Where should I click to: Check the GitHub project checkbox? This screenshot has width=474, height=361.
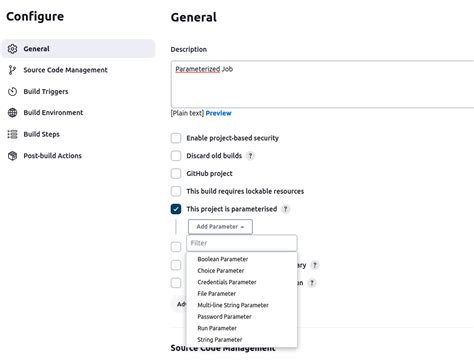click(176, 173)
